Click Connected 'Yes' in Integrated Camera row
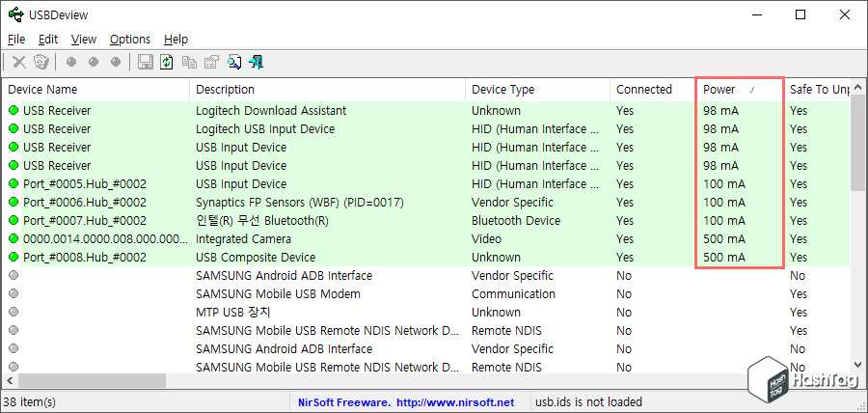868x413 pixels. 625,238
